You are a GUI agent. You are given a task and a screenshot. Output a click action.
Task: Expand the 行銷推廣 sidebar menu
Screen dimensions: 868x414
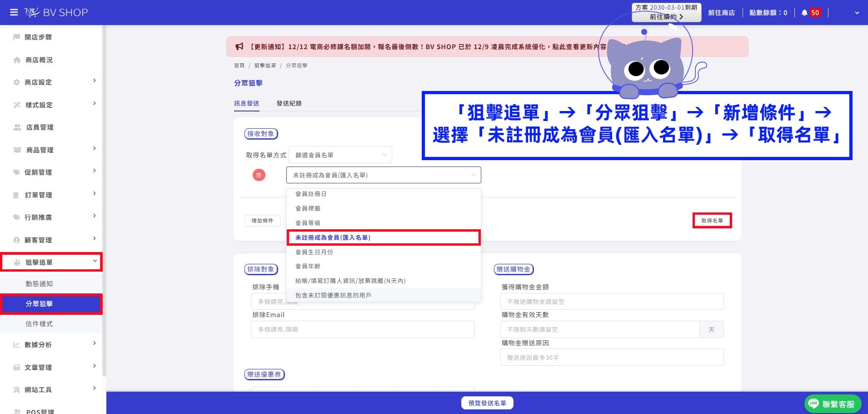click(95, 216)
